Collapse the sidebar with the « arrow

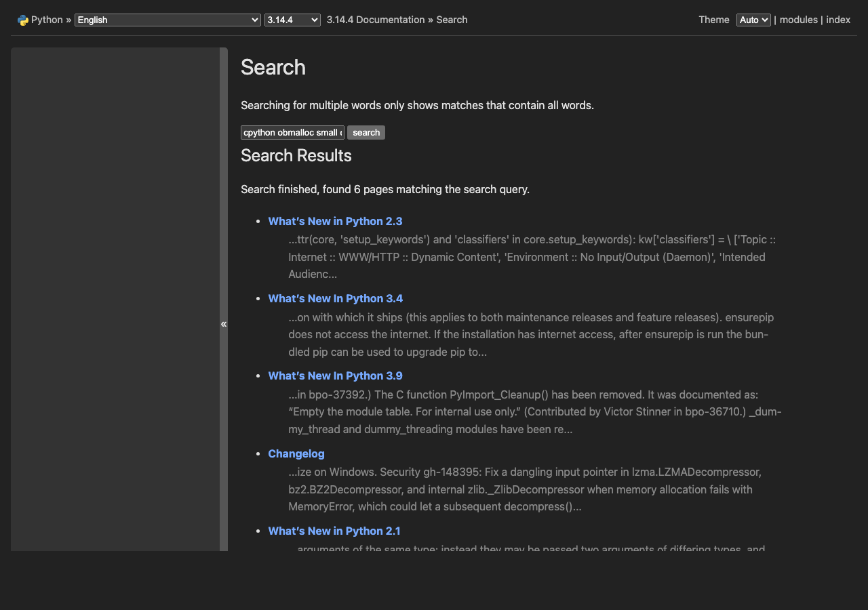[224, 324]
